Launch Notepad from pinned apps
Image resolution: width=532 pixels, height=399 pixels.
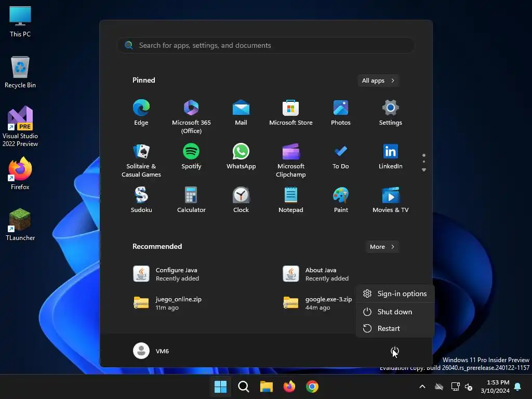(291, 200)
